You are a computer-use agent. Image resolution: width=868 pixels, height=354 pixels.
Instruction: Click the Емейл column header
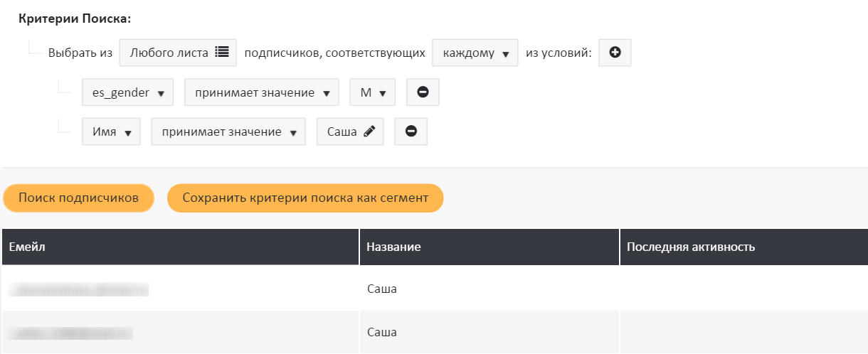pos(180,247)
